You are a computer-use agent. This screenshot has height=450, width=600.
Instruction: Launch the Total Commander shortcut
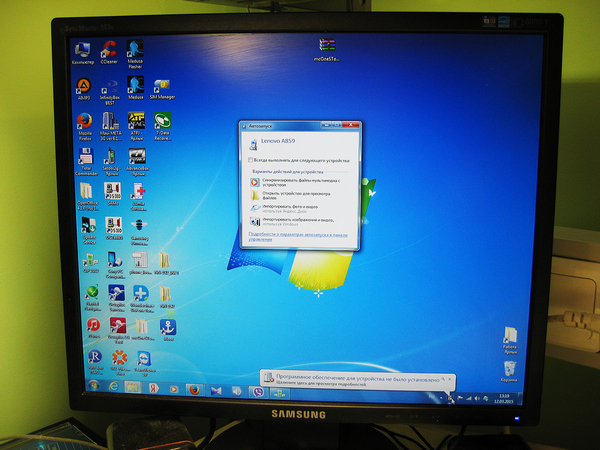point(86,161)
